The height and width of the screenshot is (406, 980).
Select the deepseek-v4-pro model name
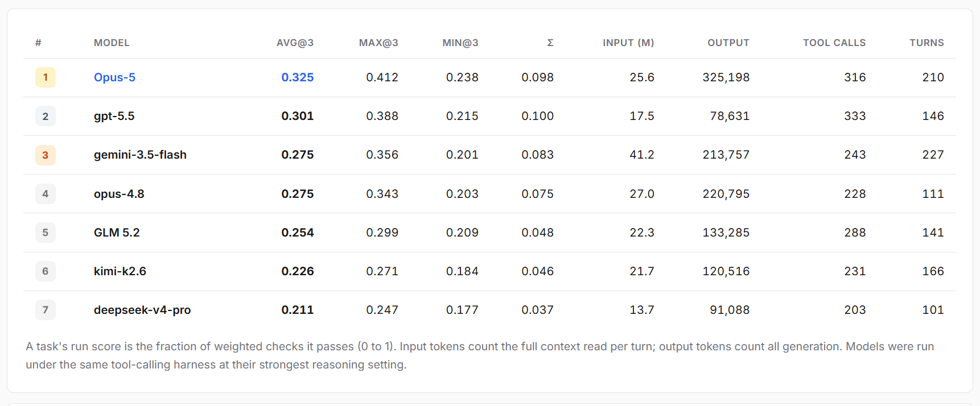click(x=142, y=310)
